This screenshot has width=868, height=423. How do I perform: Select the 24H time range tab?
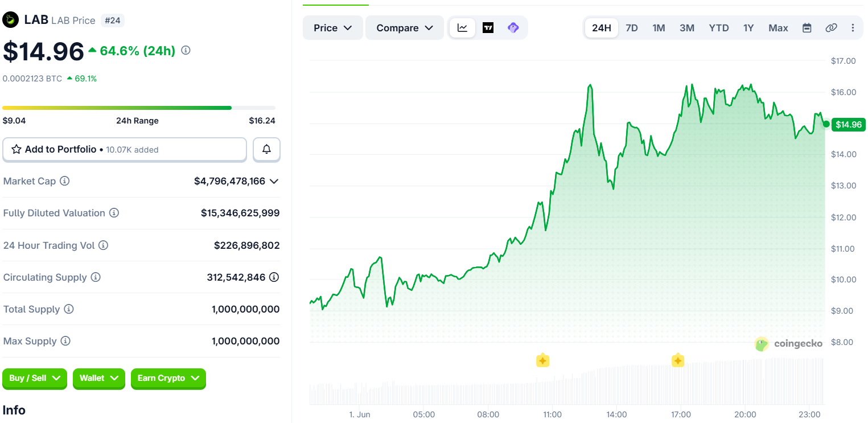tap(602, 28)
